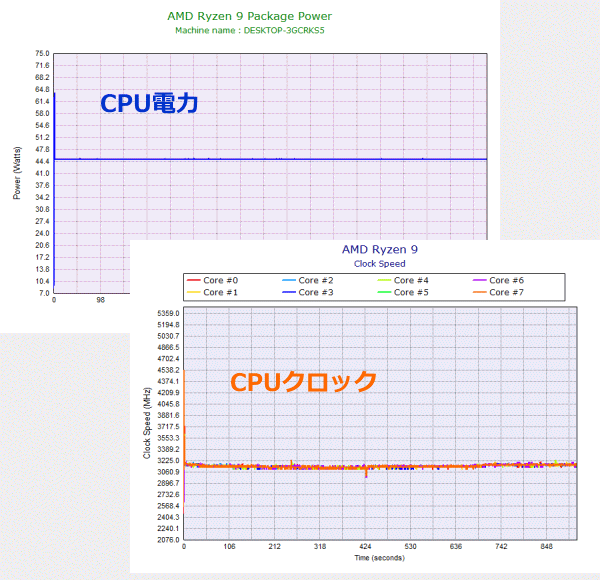Click the 7.0 power axis value
The image size is (600, 580).
coord(44,293)
